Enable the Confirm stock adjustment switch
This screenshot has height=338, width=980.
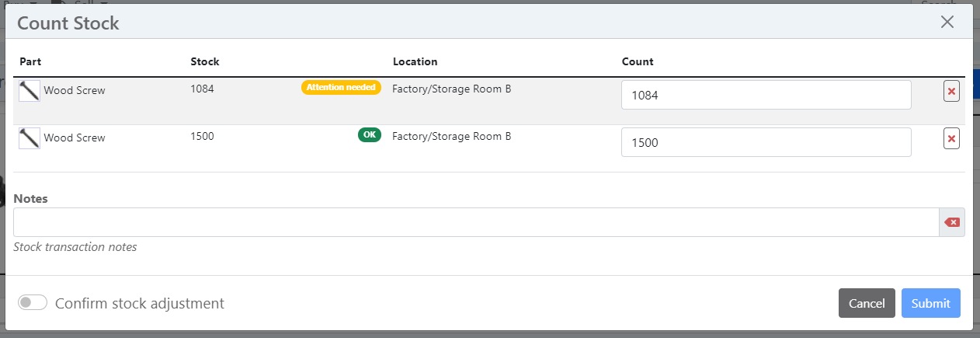coord(33,302)
